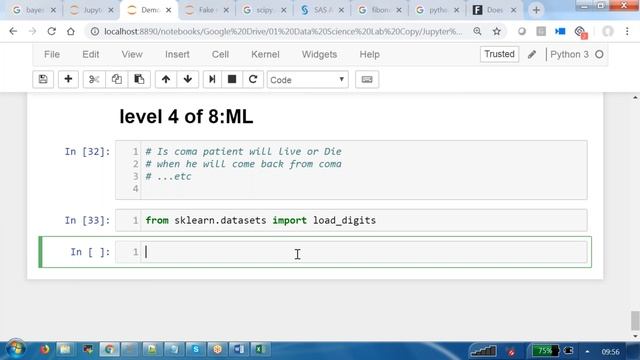Image resolution: width=640 pixels, height=360 pixels.
Task: Click notebook vertical scrollbar thumb
Action: pos(635,320)
